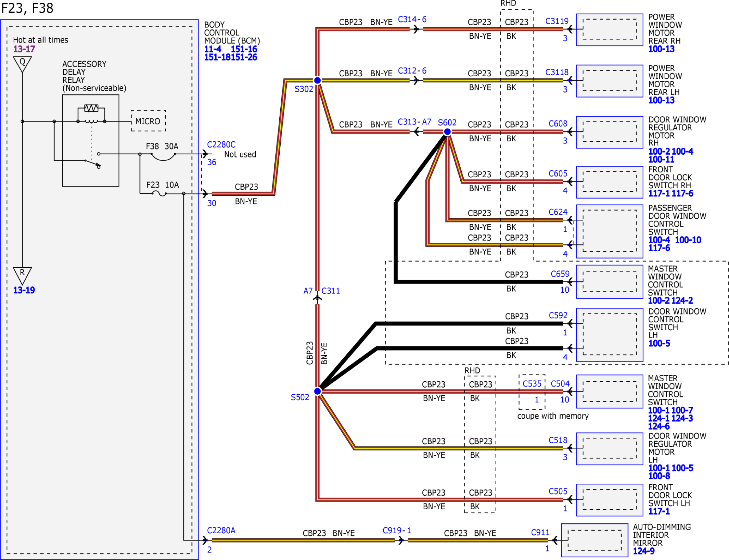Image resolution: width=729 pixels, height=560 pixels.
Task: Click the F23 10A fuse symbol
Action: tap(159, 194)
